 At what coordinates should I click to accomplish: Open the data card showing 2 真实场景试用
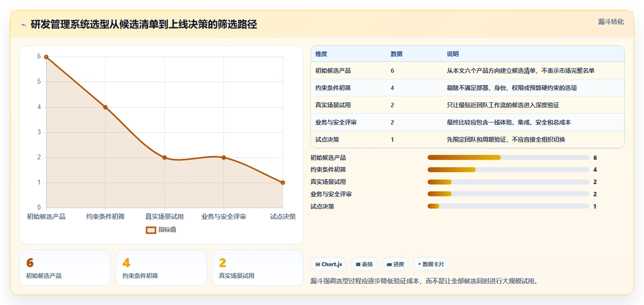coord(258,268)
